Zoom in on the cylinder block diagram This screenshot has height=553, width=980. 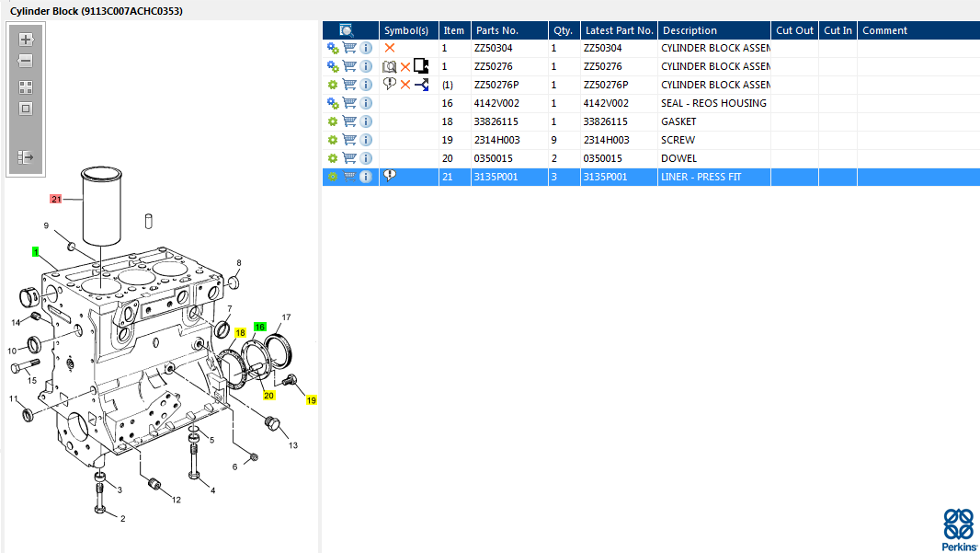26,40
